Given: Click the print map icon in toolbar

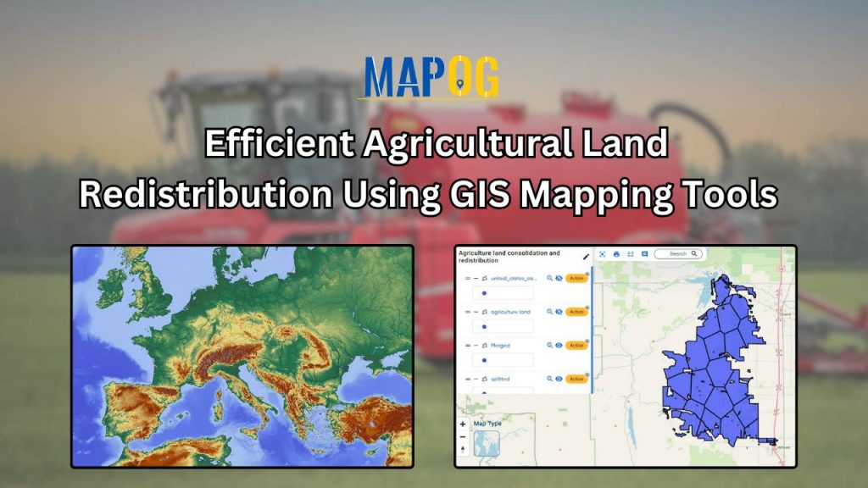Looking at the screenshot, I should pos(616,254).
